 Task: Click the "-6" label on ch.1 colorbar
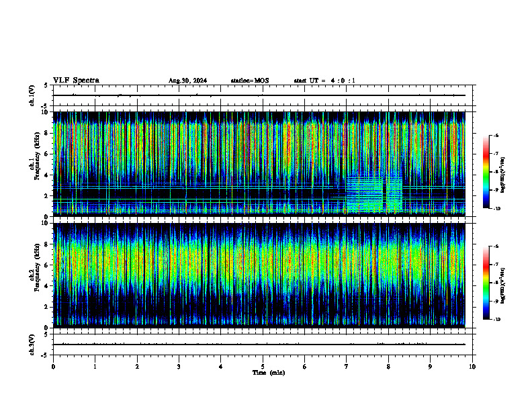coord(496,136)
